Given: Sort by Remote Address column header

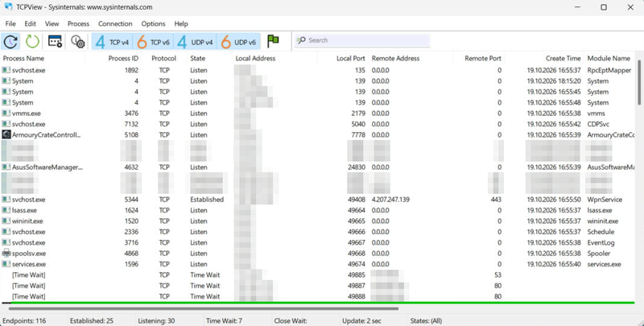Looking at the screenshot, I should click(395, 58).
